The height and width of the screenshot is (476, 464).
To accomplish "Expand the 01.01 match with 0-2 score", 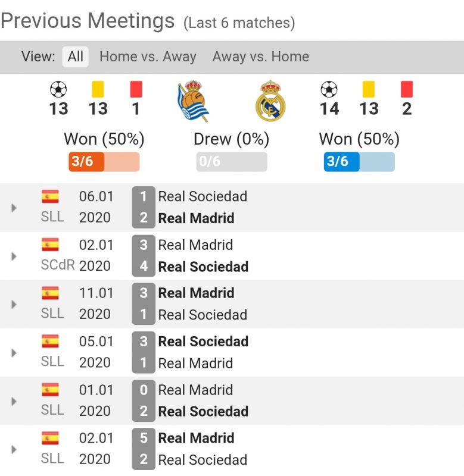I will [14, 401].
